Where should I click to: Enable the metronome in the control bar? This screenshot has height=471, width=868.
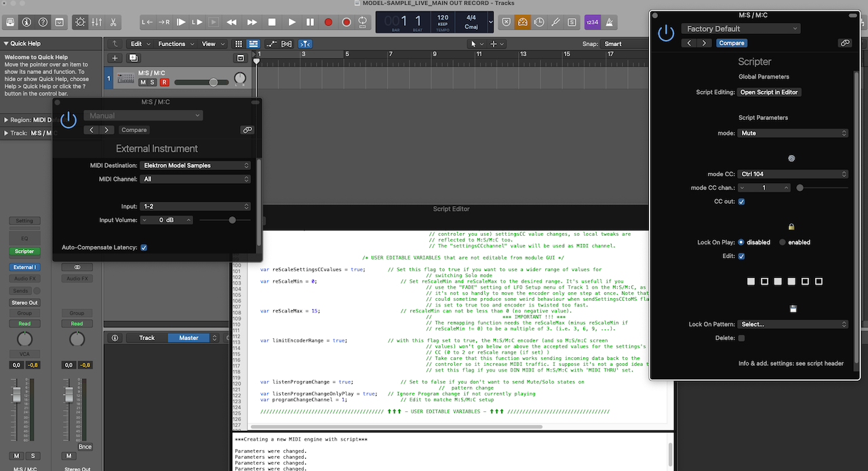click(608, 22)
